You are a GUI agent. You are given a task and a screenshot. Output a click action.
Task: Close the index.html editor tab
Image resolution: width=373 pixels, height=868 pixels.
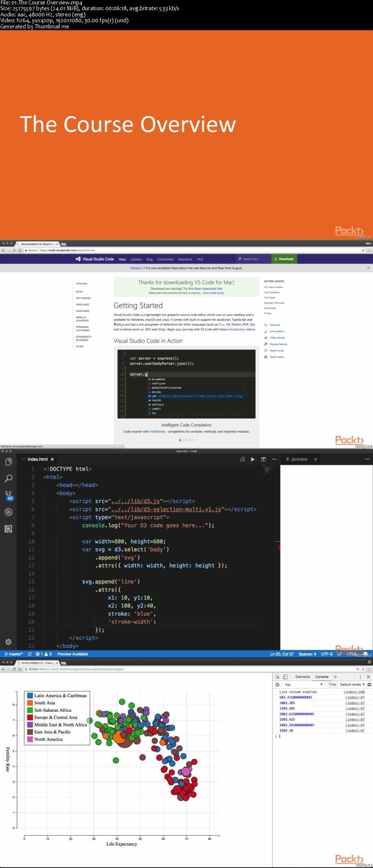(x=52, y=459)
